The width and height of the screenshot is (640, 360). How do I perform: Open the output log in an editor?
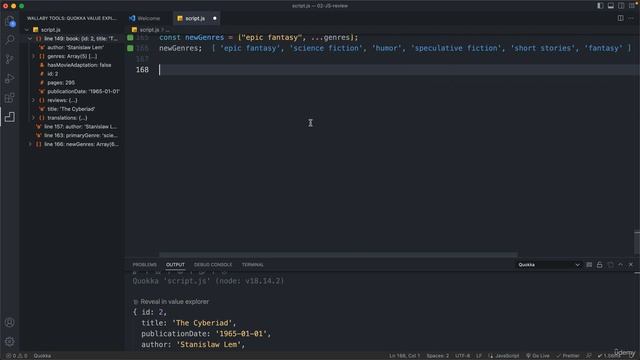[610, 265]
